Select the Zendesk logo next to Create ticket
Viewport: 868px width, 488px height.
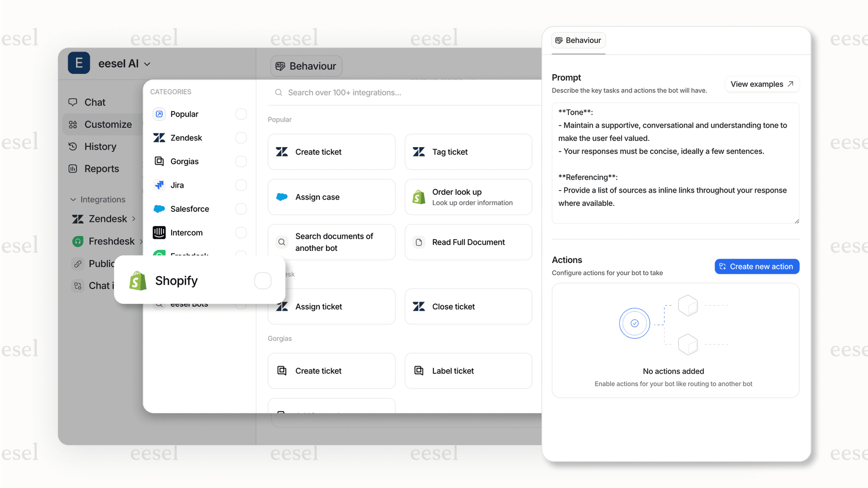coord(282,151)
